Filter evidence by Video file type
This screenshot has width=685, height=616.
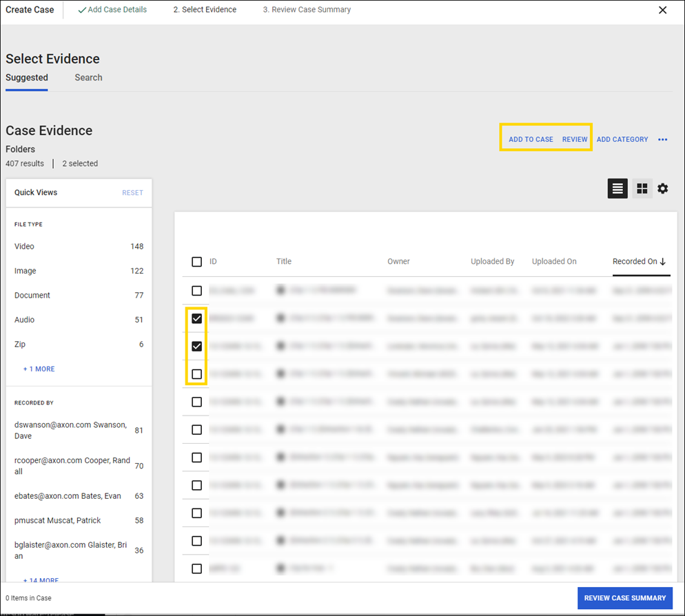[x=25, y=247]
